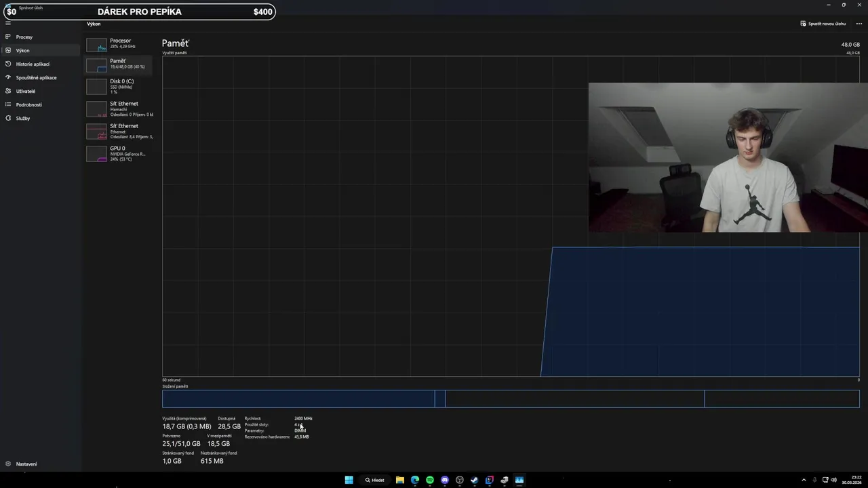
Task: Open File Explorer from taskbar
Action: pos(400,480)
